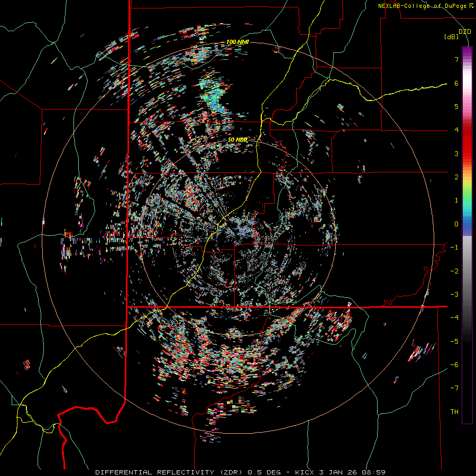Screen dimensions: 476x476
Task: Click the [dB] units label
Action: (452, 37)
